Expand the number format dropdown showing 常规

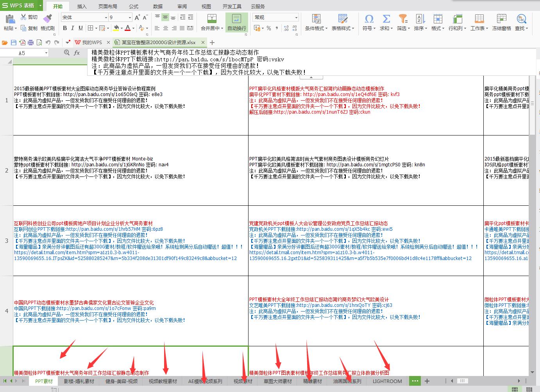[296, 18]
